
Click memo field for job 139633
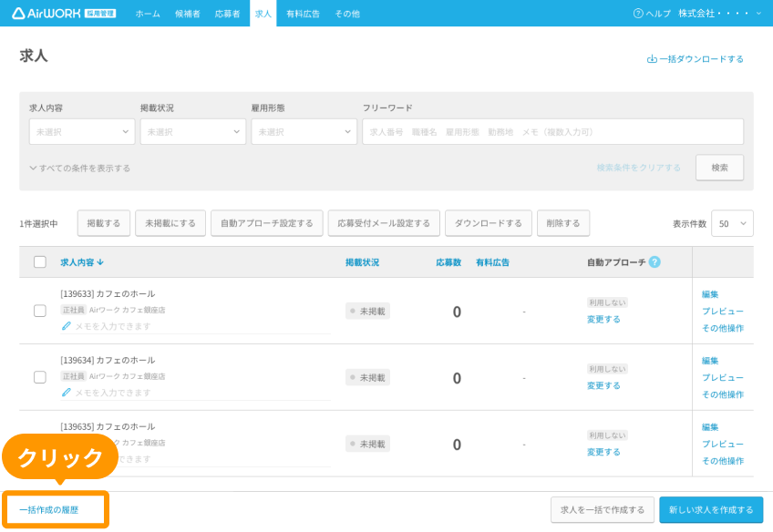pos(195,326)
